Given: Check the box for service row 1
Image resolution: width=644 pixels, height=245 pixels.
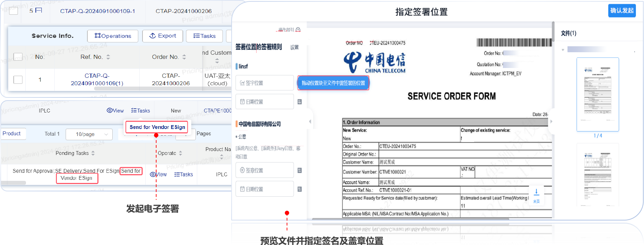Looking at the screenshot, I should (x=18, y=80).
